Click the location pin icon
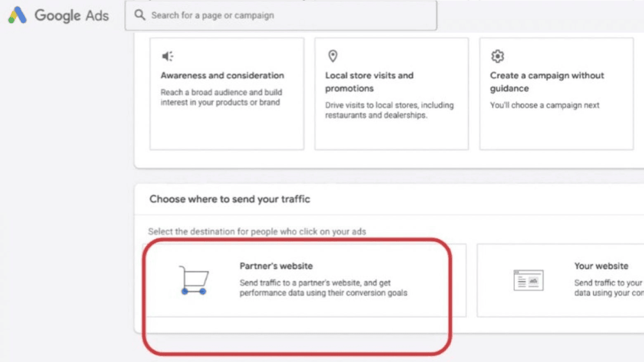The height and width of the screenshot is (362, 644). pos(333,56)
